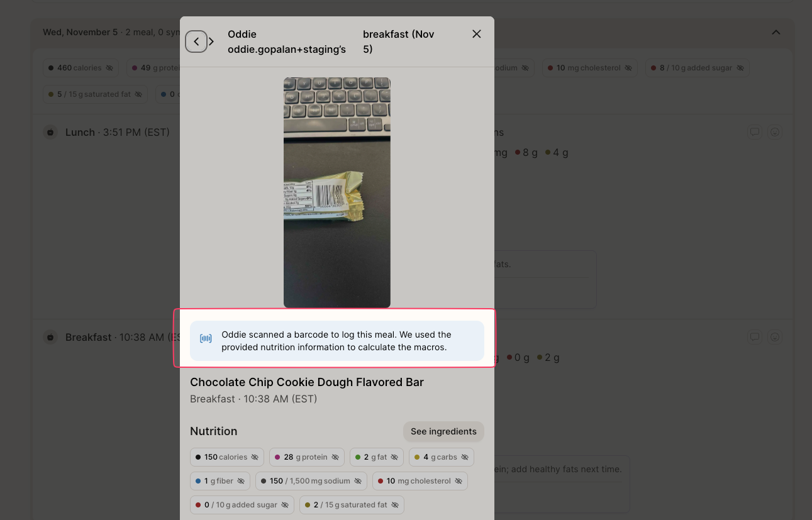The height and width of the screenshot is (520, 812).
Task: Open the scanned snack bar photo
Action: tap(337, 192)
